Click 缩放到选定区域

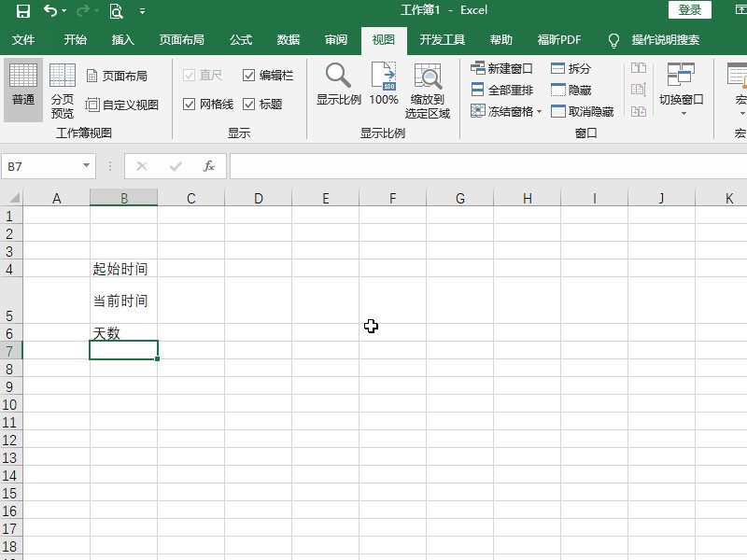[x=428, y=89]
